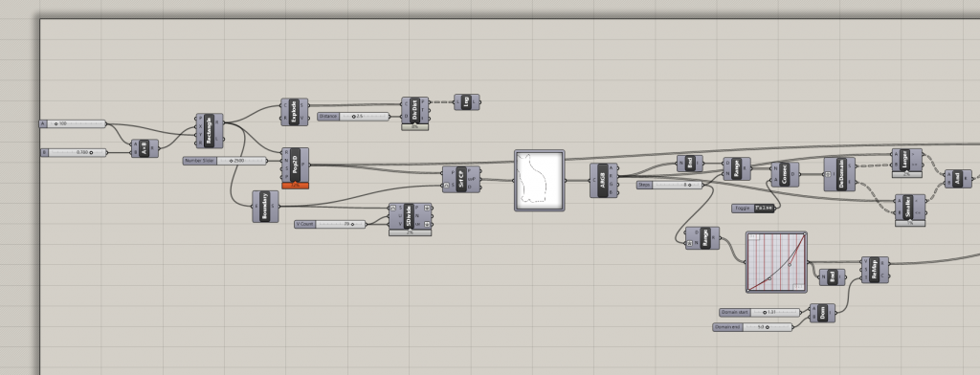Select the Rectangle component

tap(210, 131)
